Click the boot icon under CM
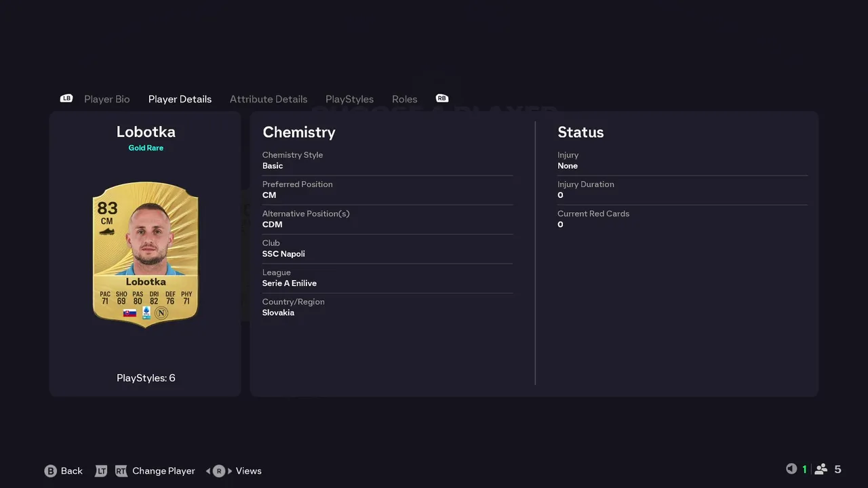 pos(107,232)
